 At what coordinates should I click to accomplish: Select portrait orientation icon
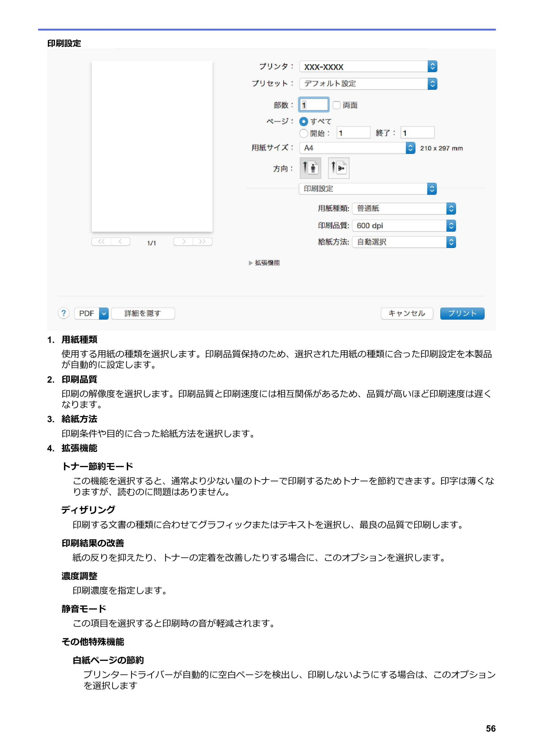(310, 168)
